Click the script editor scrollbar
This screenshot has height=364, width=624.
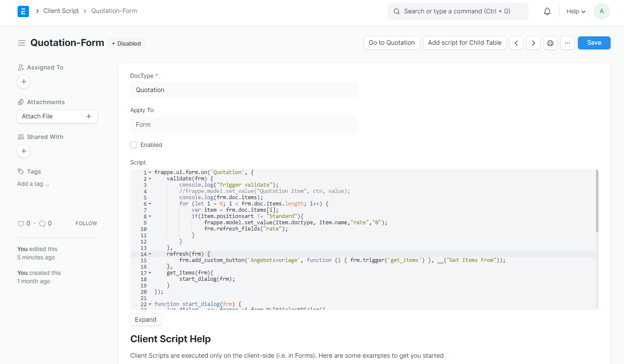pyautogui.click(x=597, y=201)
